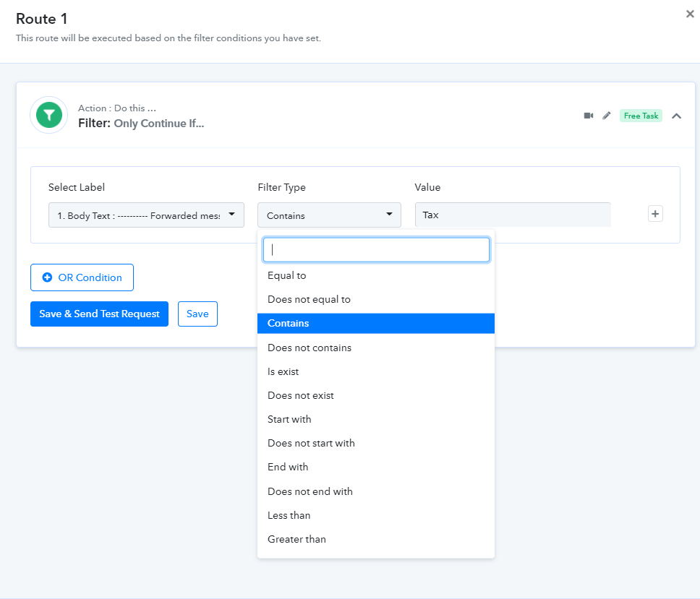700x599 pixels.
Task: Pick Does not end with
Action: pyautogui.click(x=376, y=491)
